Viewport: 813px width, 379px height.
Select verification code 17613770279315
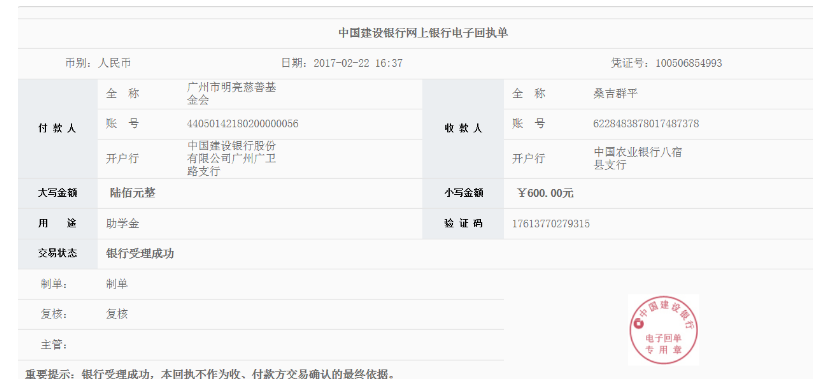(x=551, y=224)
